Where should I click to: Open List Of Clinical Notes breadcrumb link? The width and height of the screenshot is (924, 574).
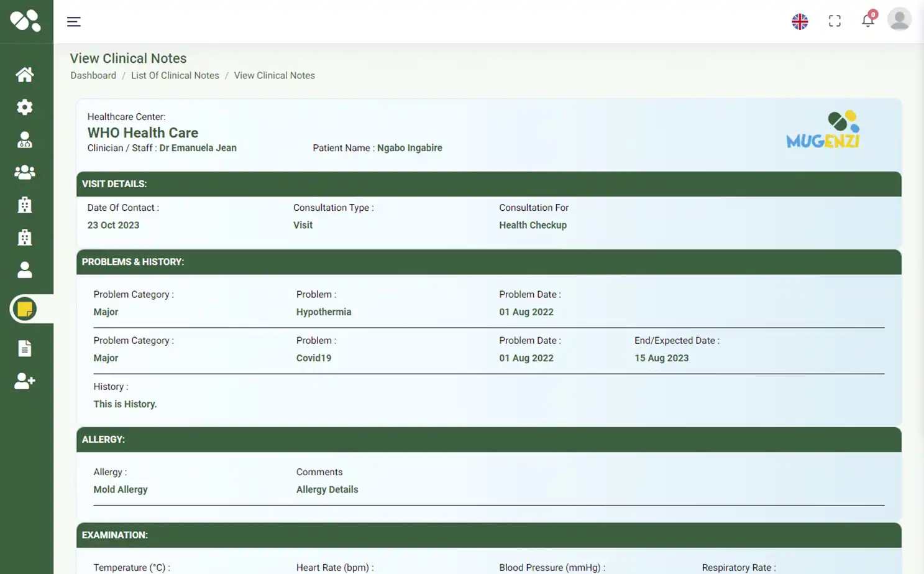[175, 75]
